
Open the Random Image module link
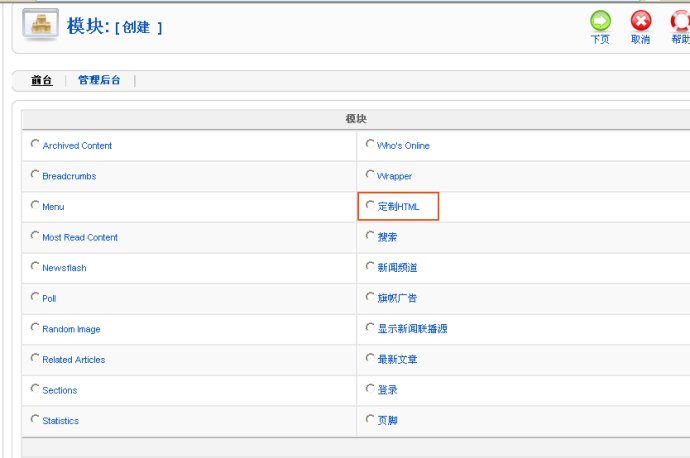click(71, 329)
